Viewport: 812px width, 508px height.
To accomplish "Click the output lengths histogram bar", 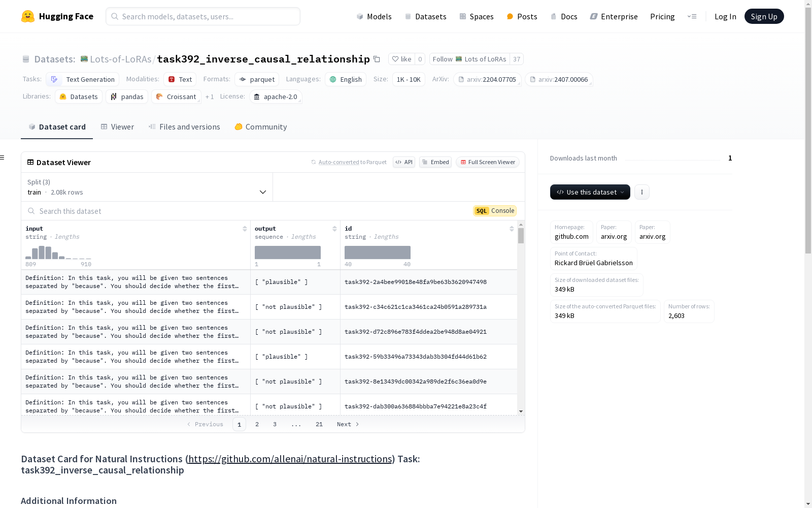I will [288, 252].
